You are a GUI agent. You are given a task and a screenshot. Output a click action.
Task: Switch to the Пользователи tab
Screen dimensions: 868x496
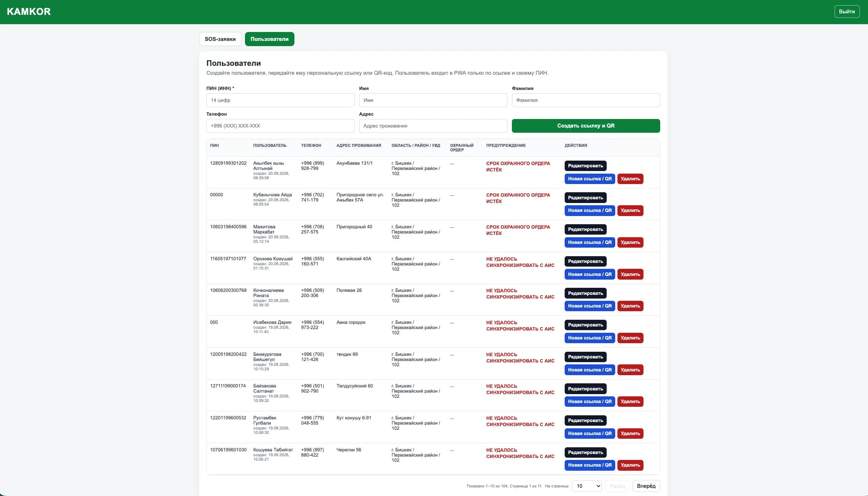(270, 39)
